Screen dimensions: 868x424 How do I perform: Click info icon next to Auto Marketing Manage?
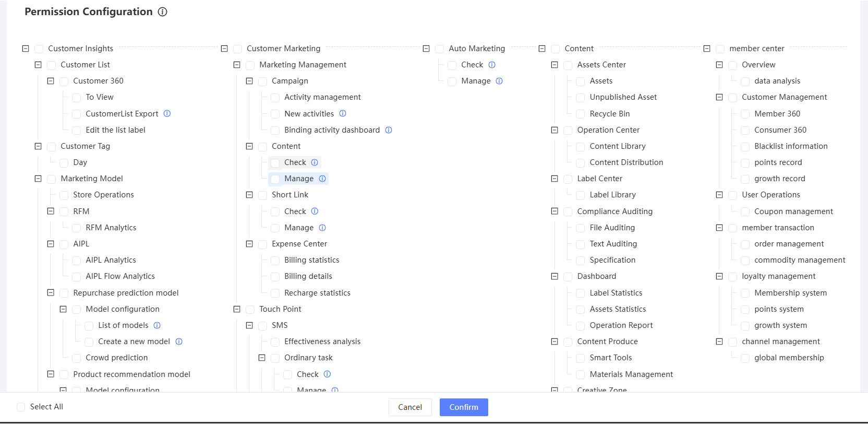499,81
